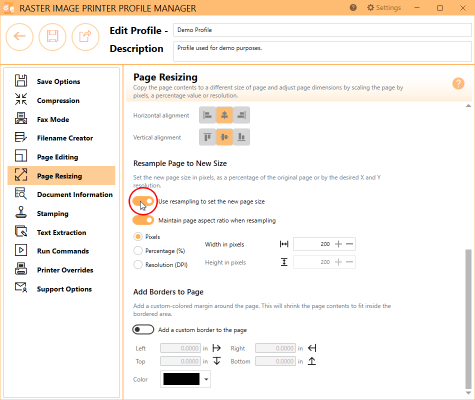This screenshot has height=400, width=475.
Task: Toggle Use resampling to set new page size
Action: pos(143,201)
